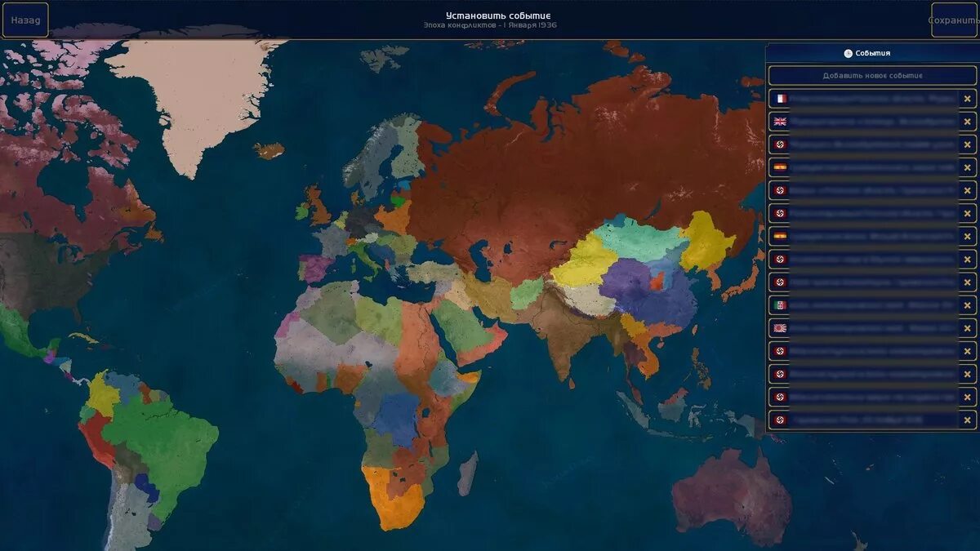Delete the Italian flag event

pos(968,305)
